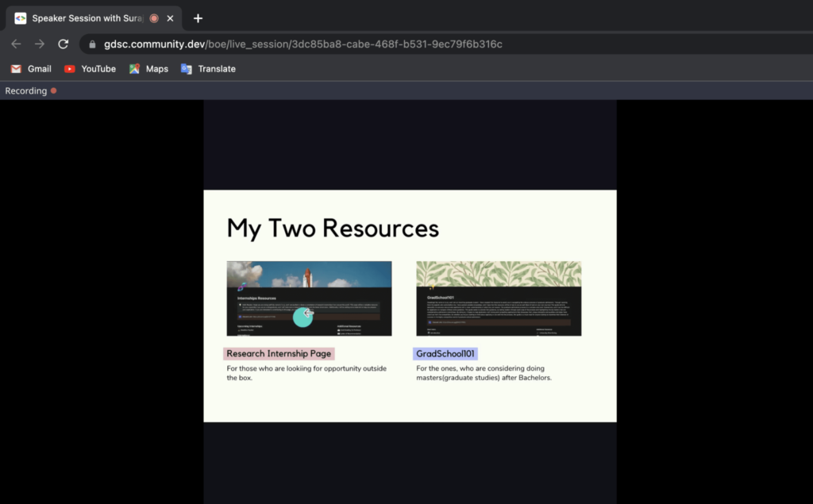Close the Speaker Session tab
813x504 pixels.
point(170,18)
